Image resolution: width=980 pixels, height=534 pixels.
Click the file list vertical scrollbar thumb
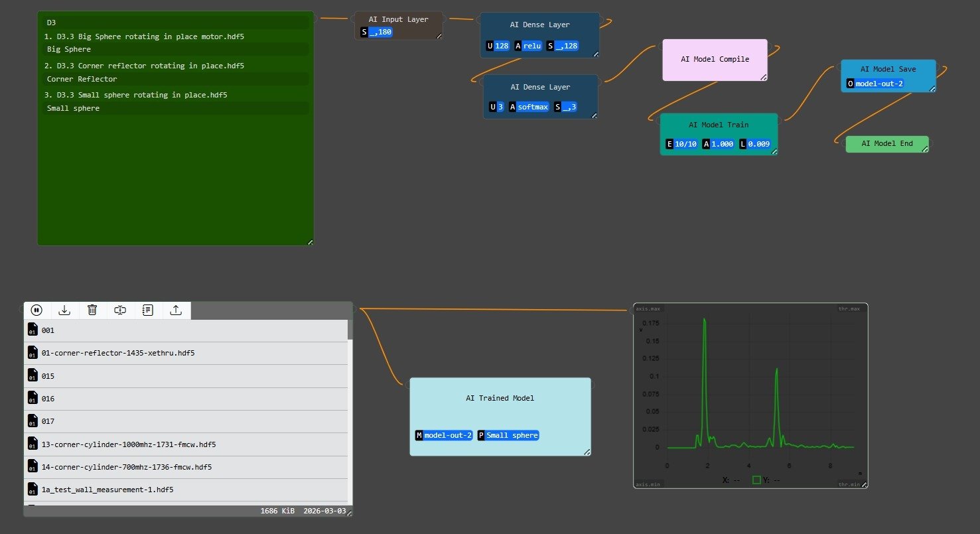click(350, 330)
